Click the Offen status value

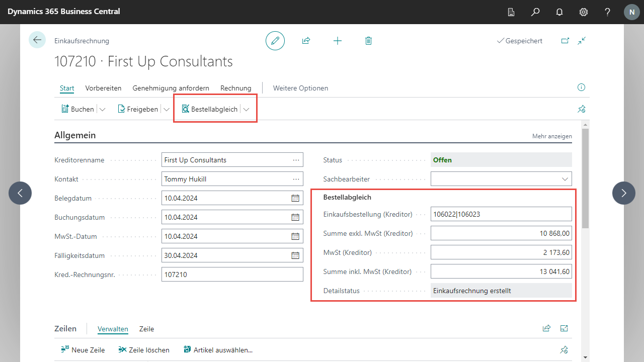pyautogui.click(x=501, y=160)
